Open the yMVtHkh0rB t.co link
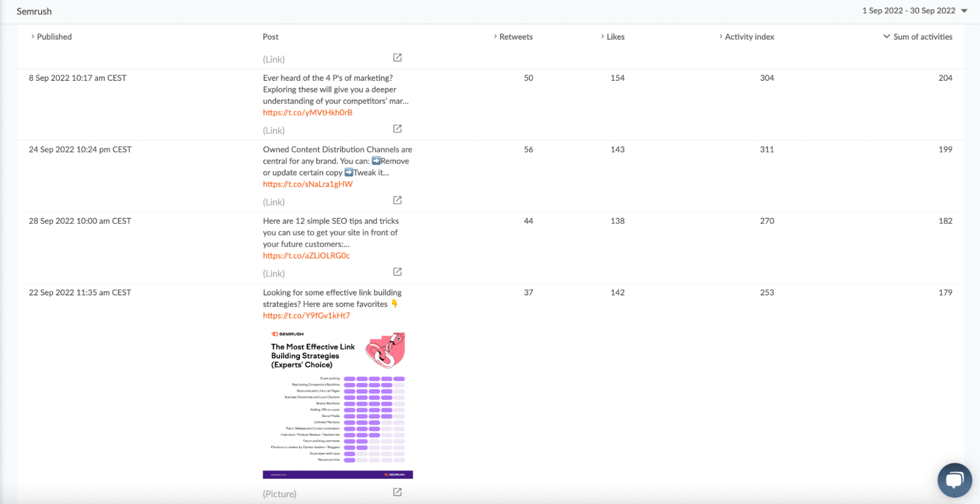980x504 pixels. click(x=307, y=113)
